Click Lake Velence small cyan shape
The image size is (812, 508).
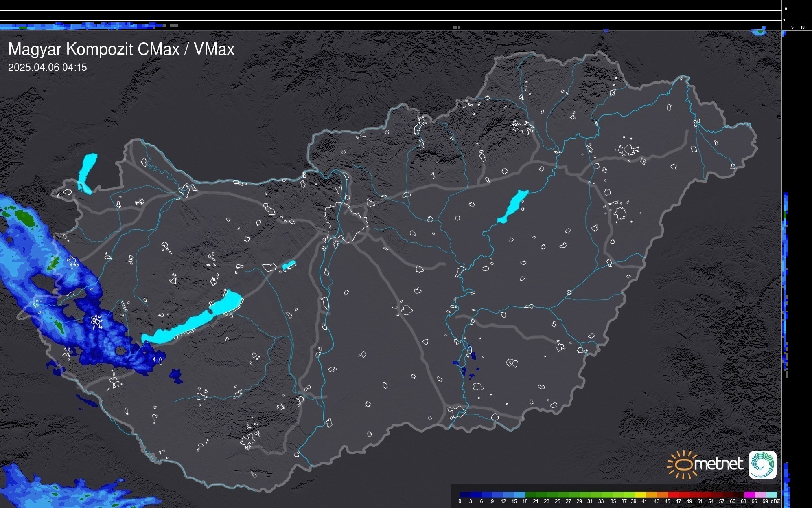pos(289,265)
